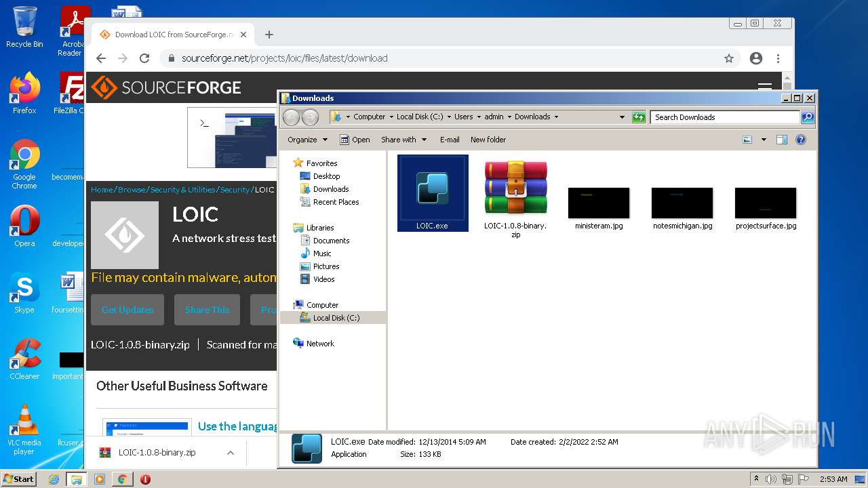Click the Chrome address bar URL
The height and width of the screenshot is (488, 868).
(x=285, y=58)
